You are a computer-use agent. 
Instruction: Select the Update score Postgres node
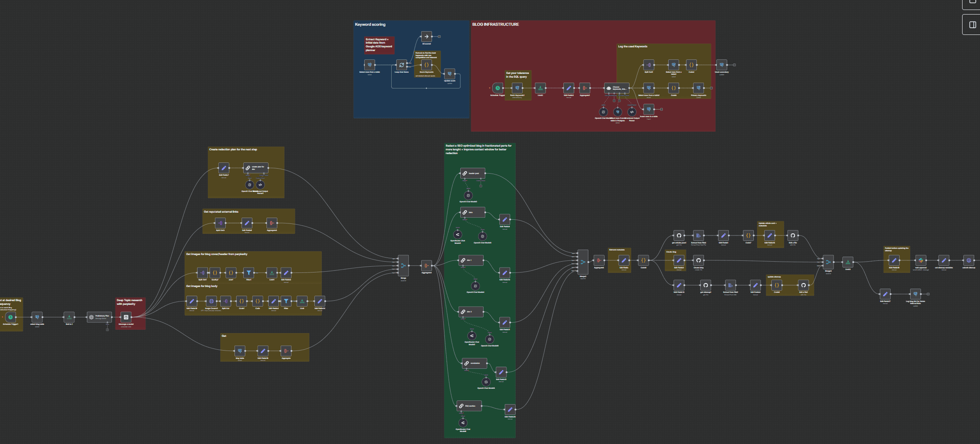[449, 74]
